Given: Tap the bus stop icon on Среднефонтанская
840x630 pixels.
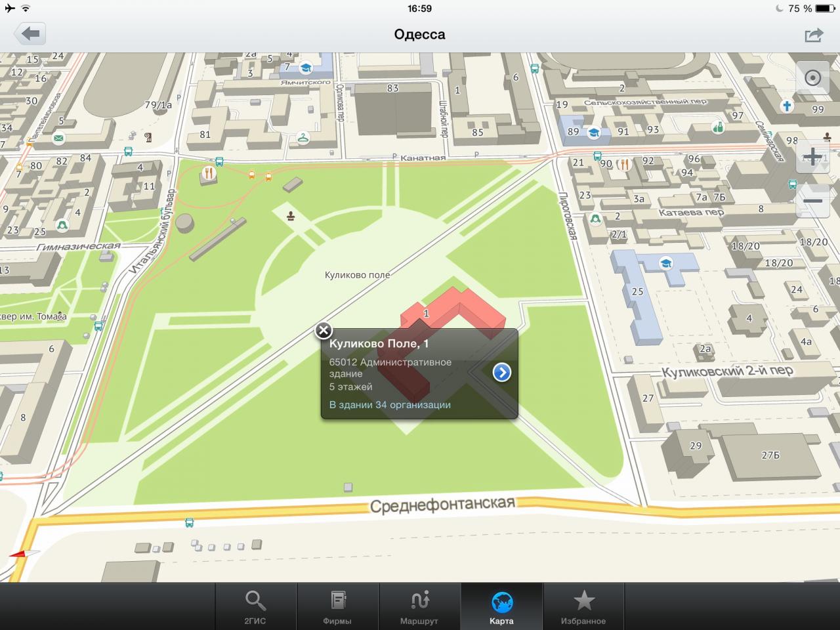Looking at the screenshot, I should [x=190, y=522].
